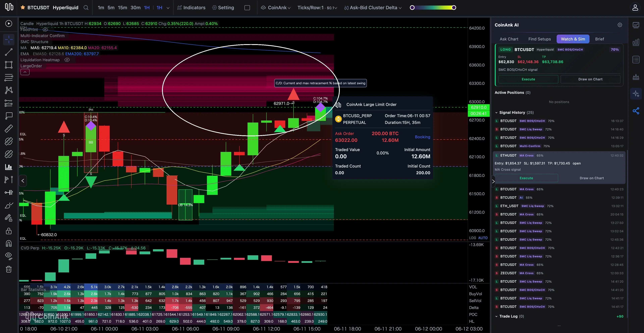The height and width of the screenshot is (333, 644).
Task: Click the CoinAnk logo icon
Action: pyautogui.click(x=9, y=7)
